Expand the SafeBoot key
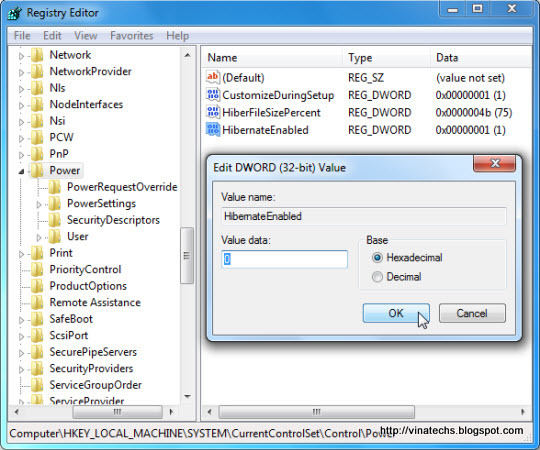Screen dimensions: 540x450 click(21, 320)
